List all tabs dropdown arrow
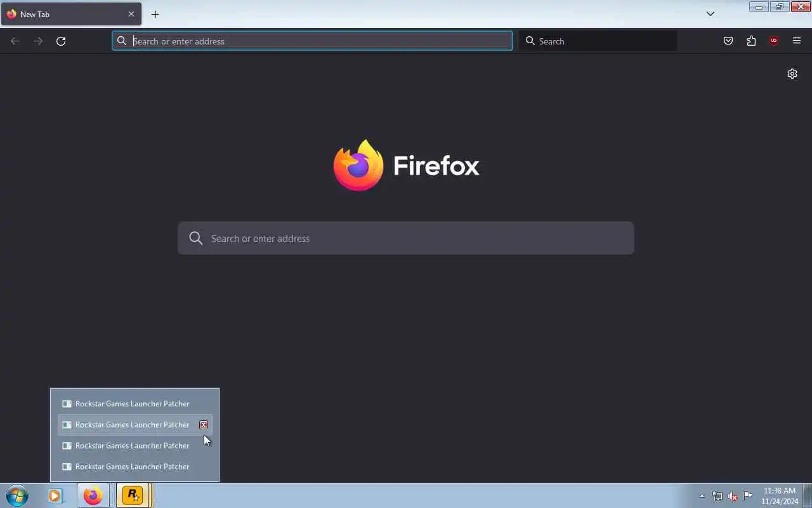This screenshot has width=812, height=508. coord(710,14)
